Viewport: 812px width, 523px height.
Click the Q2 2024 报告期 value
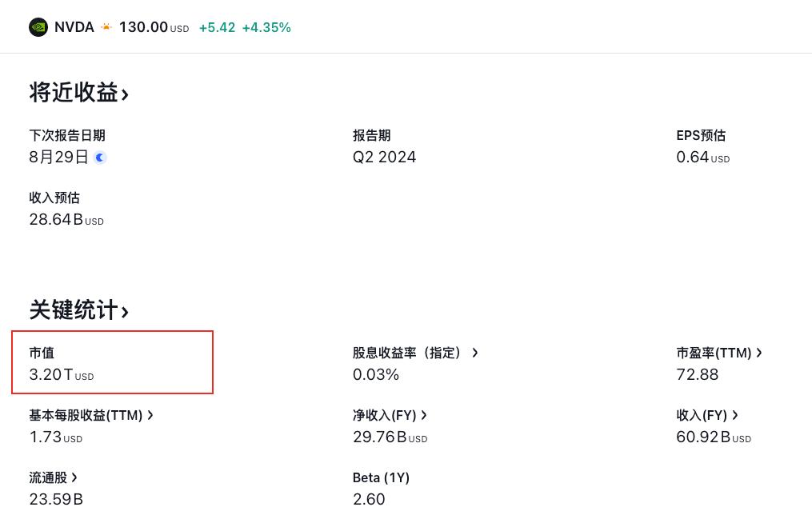[x=384, y=157]
